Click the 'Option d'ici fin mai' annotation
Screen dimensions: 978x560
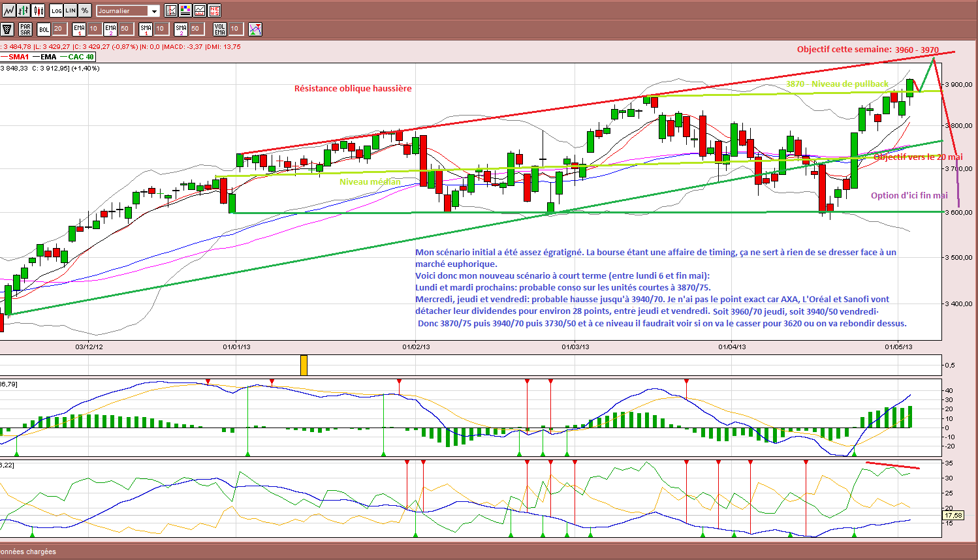(909, 195)
